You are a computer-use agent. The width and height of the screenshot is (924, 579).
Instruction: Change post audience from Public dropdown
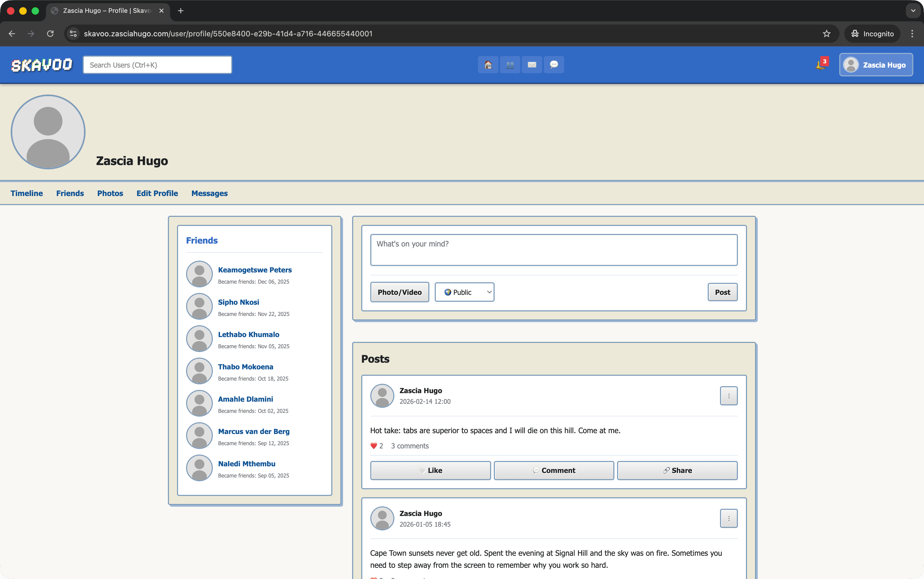click(x=464, y=292)
